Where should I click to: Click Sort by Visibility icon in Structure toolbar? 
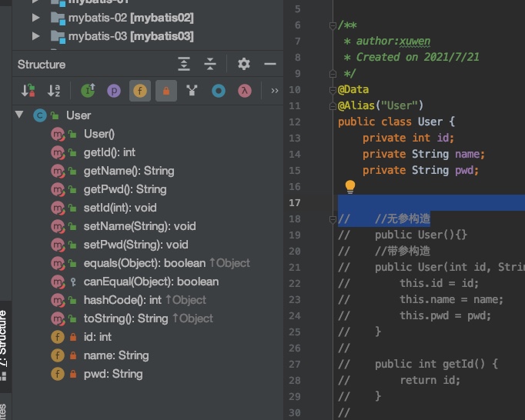pos(28,91)
